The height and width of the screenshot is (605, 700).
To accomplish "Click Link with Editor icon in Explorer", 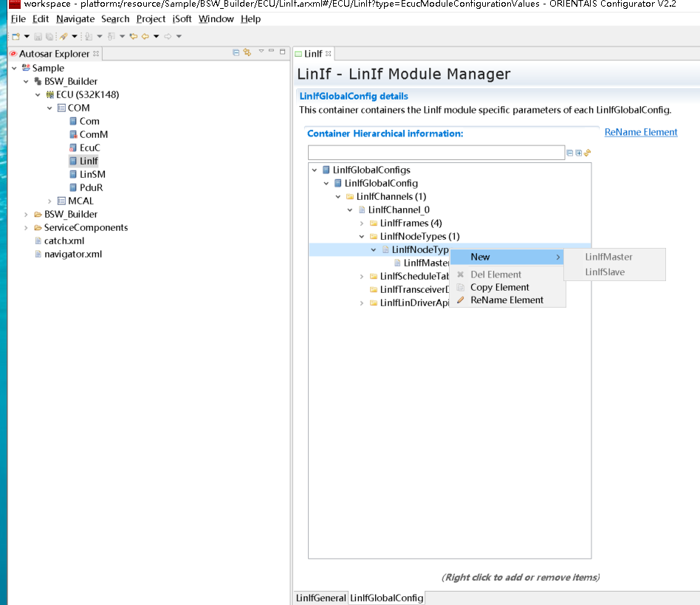I will 247,52.
